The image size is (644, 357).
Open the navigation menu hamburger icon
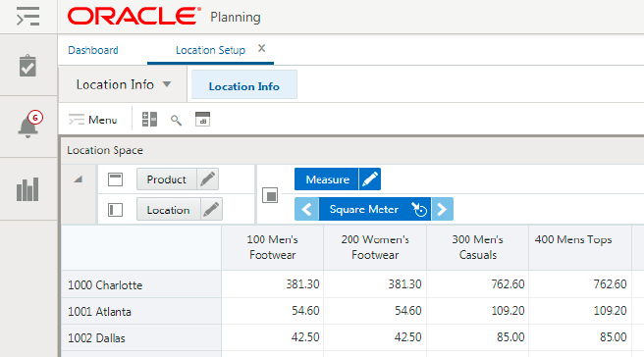pos(27,17)
